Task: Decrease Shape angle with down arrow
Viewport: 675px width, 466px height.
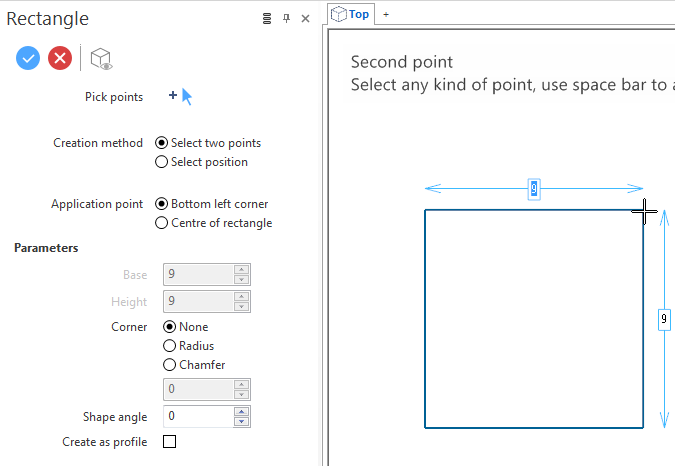Action: pos(242,421)
